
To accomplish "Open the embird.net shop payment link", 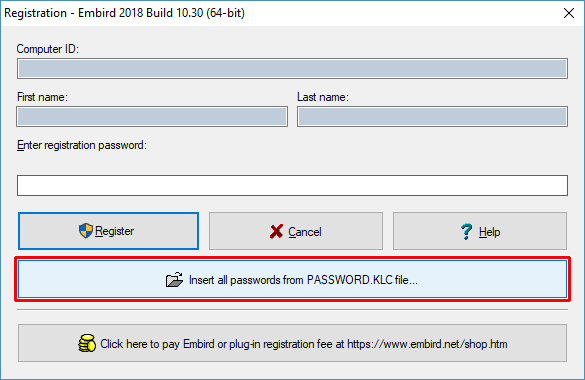I will [292, 343].
